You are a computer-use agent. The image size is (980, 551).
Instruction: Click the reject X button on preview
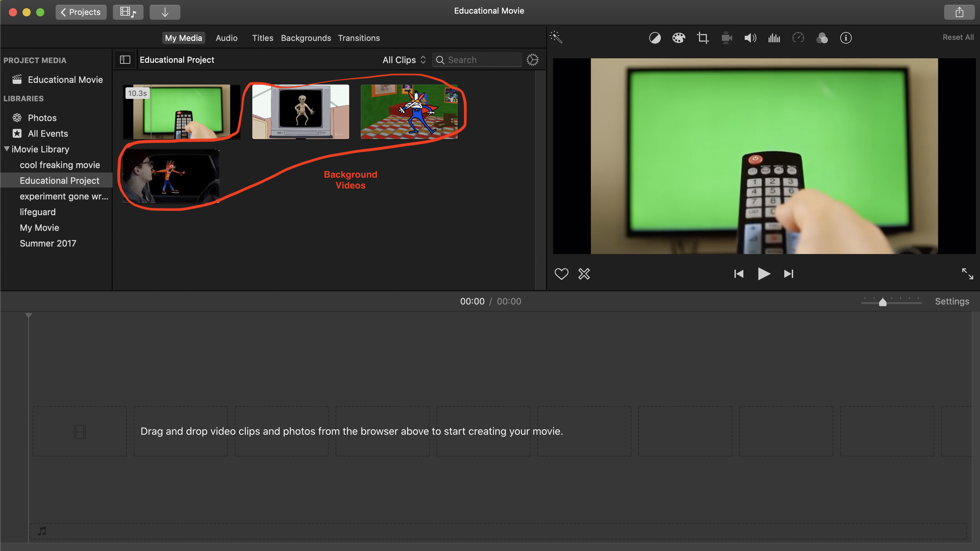583,274
